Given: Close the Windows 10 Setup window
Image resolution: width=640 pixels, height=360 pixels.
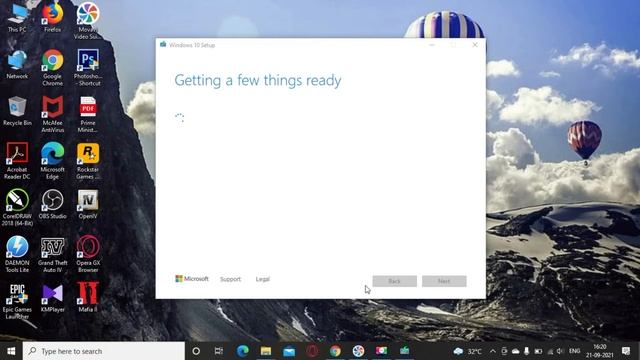Looking at the screenshot, I should point(475,45).
